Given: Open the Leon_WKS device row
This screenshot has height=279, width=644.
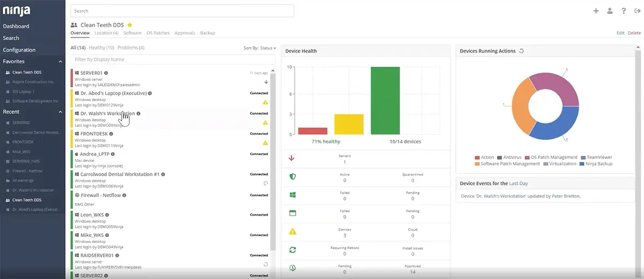Looking at the screenshot, I should 171,219.
